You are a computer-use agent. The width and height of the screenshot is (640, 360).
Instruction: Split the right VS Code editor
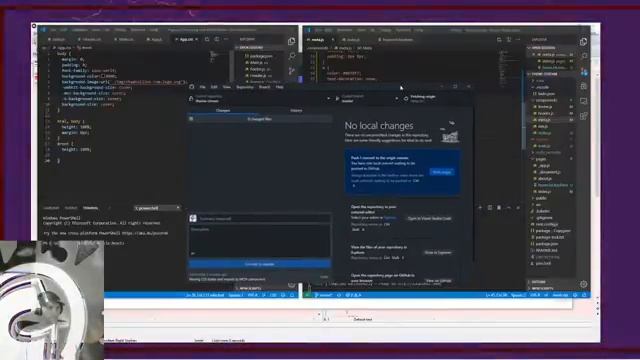coord(509,40)
